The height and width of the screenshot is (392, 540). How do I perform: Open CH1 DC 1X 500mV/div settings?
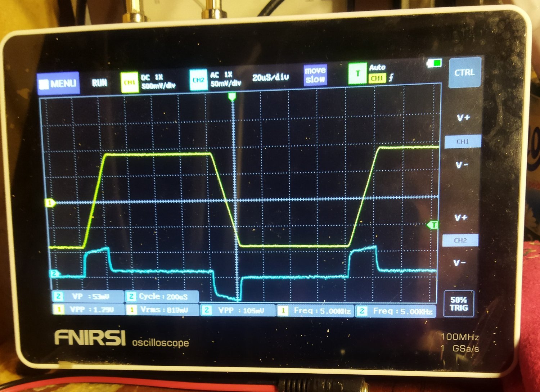[x=158, y=82]
